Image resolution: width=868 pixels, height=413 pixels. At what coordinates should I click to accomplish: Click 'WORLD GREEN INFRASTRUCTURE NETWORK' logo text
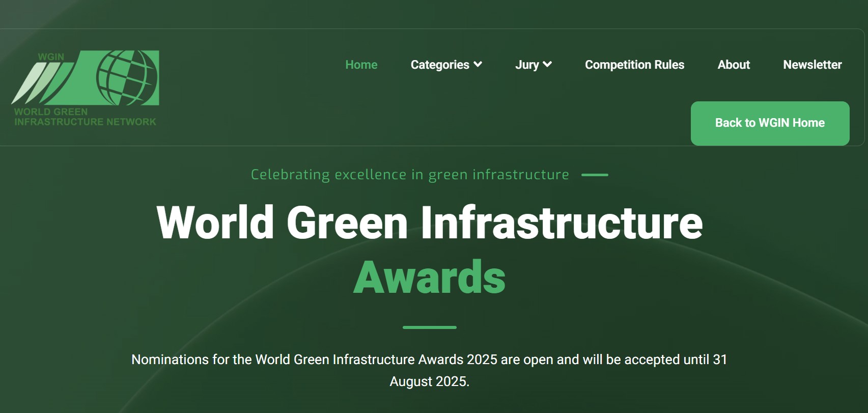point(85,117)
